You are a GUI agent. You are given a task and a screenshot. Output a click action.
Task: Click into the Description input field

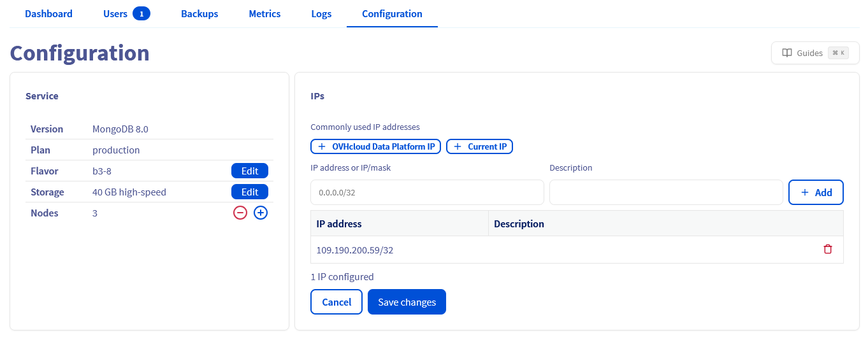(x=665, y=192)
